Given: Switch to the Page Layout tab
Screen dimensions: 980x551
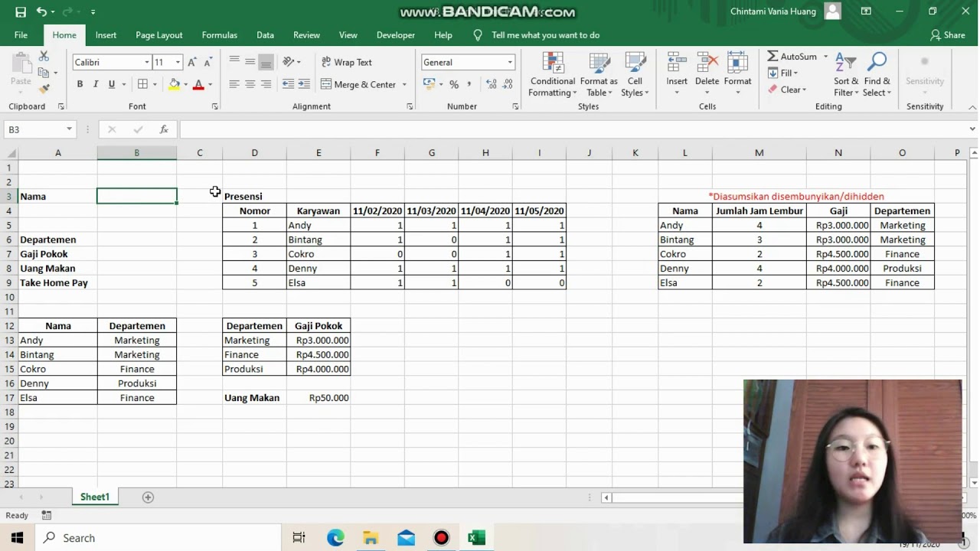Looking at the screenshot, I should click(159, 35).
